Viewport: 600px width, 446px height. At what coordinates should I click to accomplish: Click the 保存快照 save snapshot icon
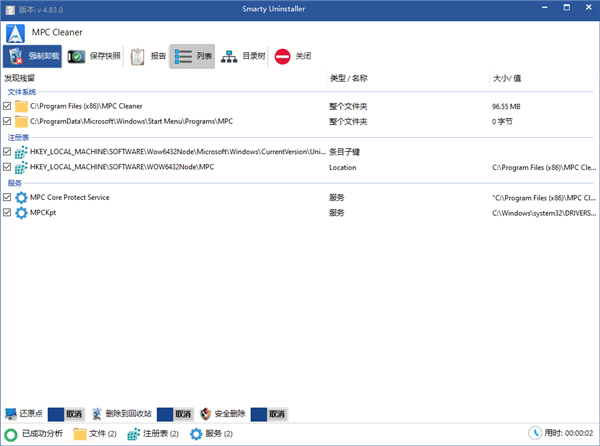77,57
